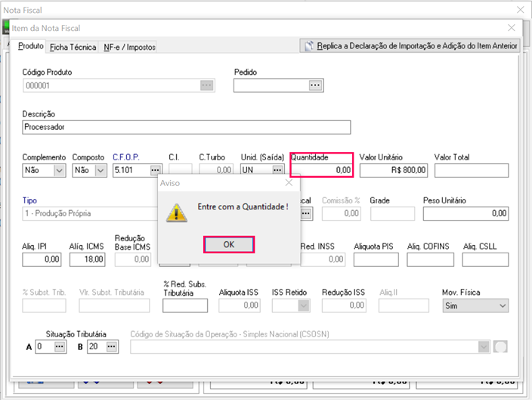Image resolution: width=532 pixels, height=400 pixels.
Task: Open the Unid. (Saída) lookup button
Action: pos(278,170)
